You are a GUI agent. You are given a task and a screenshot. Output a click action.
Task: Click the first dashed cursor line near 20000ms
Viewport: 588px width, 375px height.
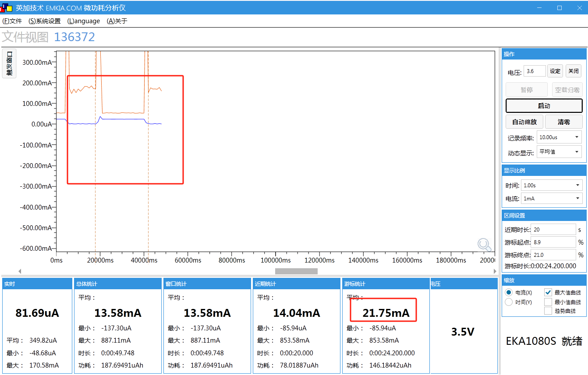coord(96,151)
